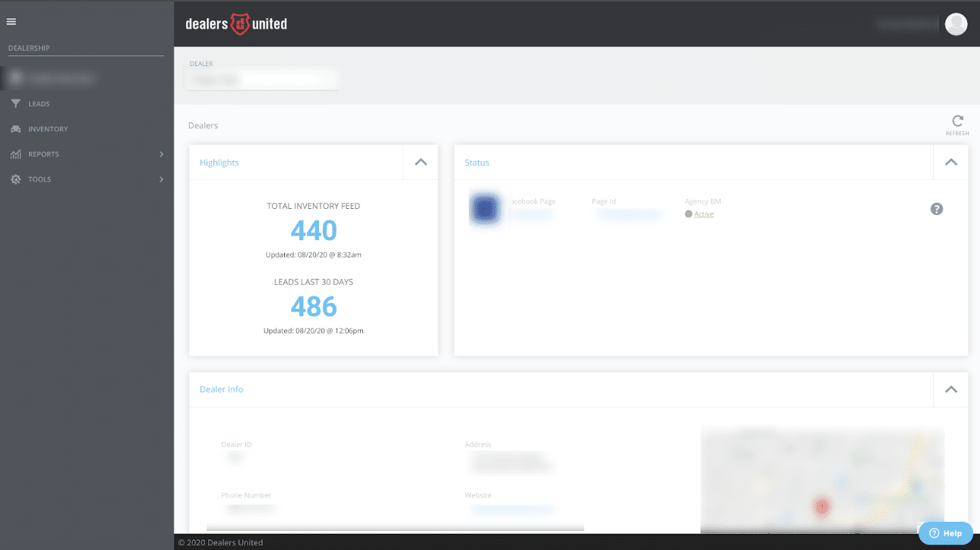Click the Agency BM label
The image size is (980, 550).
[x=703, y=201]
